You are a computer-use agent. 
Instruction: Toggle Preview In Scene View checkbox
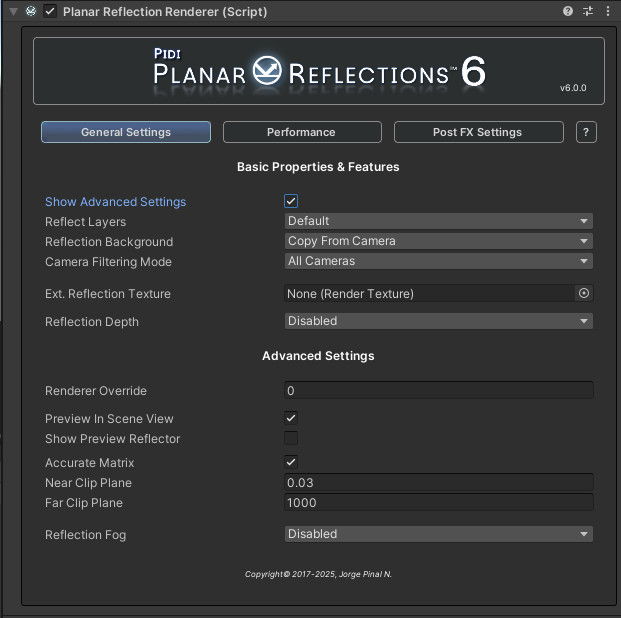pos(291,418)
